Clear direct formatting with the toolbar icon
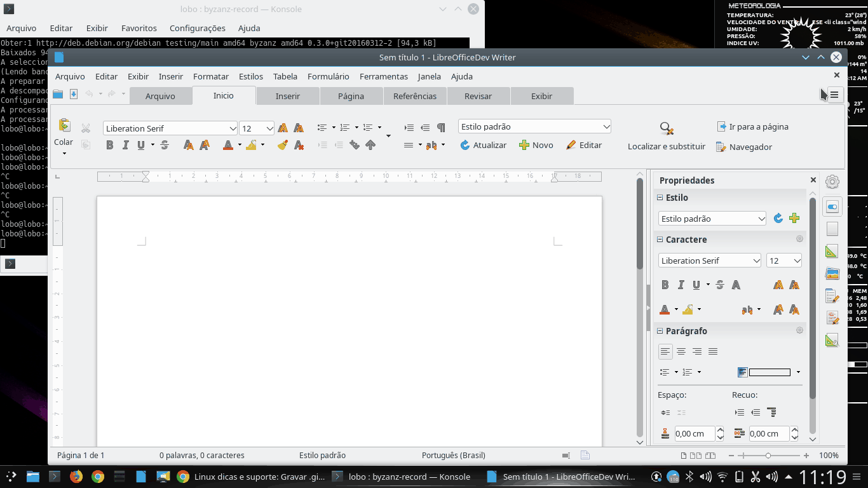 point(299,145)
